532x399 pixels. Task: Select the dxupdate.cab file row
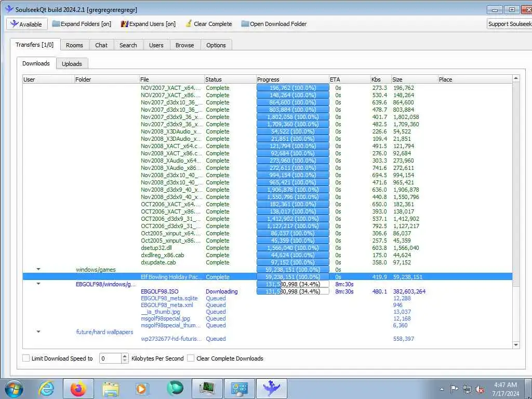(268, 262)
